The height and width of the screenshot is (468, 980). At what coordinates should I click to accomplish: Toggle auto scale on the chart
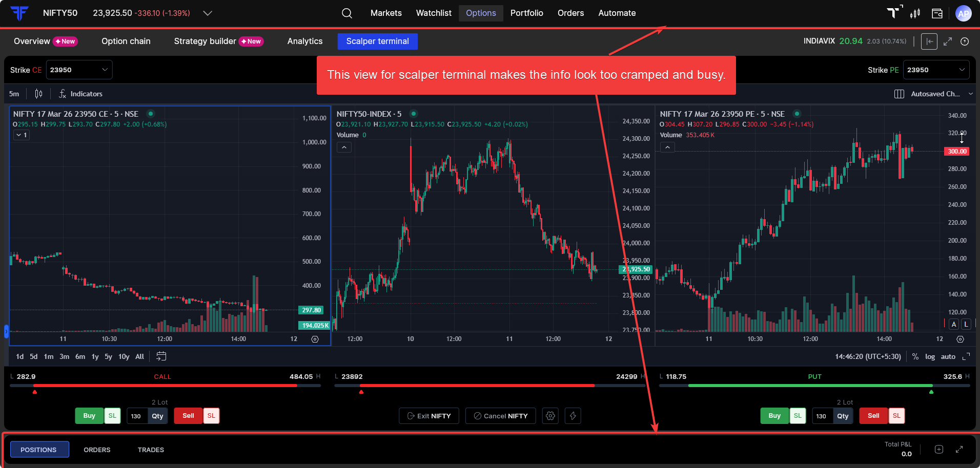[948, 356]
